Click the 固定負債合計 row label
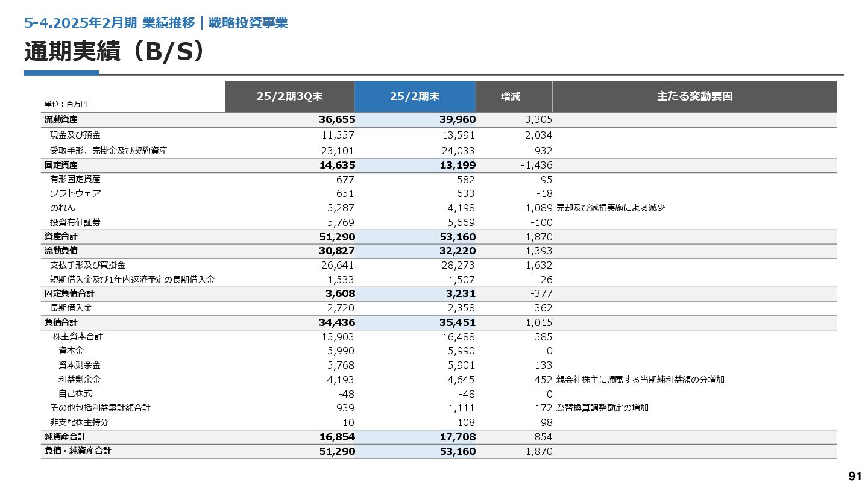 (69, 294)
